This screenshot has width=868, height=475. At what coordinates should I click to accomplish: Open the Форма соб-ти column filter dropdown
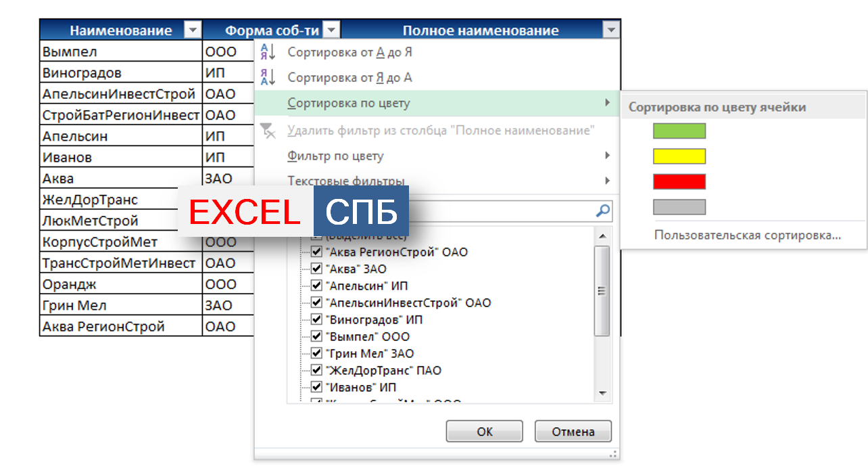click(x=331, y=30)
